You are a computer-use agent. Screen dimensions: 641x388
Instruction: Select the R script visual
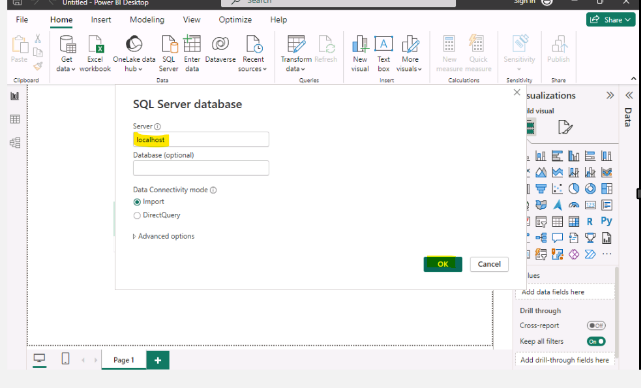pos(589,222)
